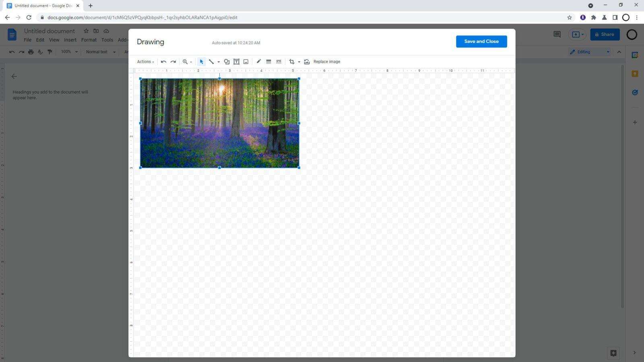Select the Select arrow tool
Image resolution: width=644 pixels, height=362 pixels.
pos(201,62)
